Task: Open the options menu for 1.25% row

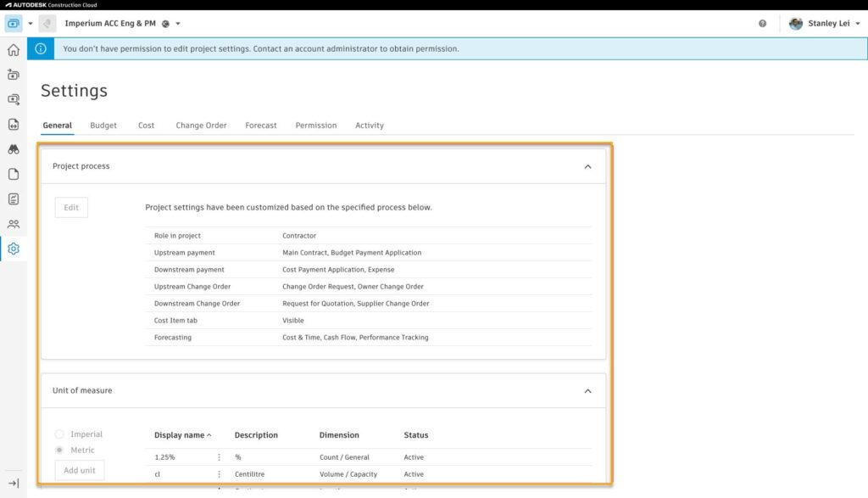Action: pos(220,457)
